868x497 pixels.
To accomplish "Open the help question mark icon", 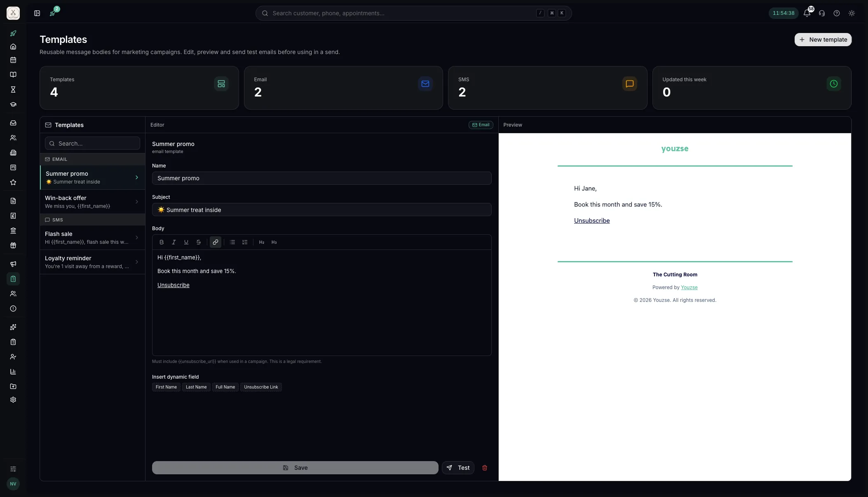I will (837, 13).
